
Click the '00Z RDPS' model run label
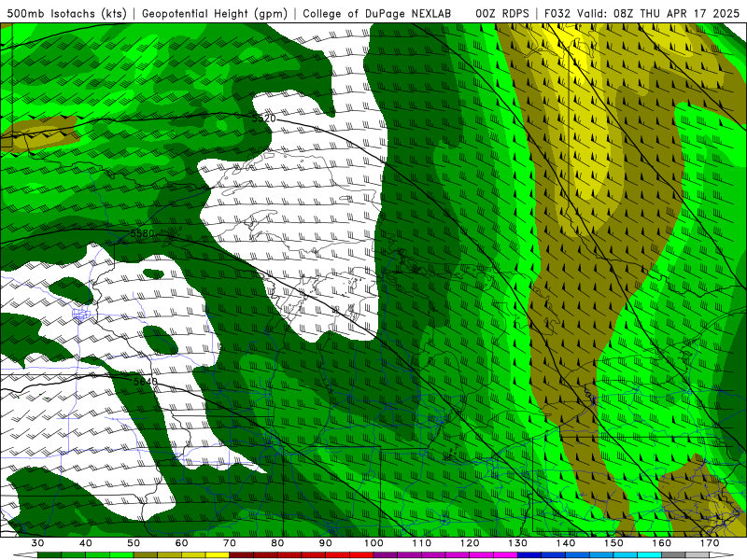pos(502,13)
